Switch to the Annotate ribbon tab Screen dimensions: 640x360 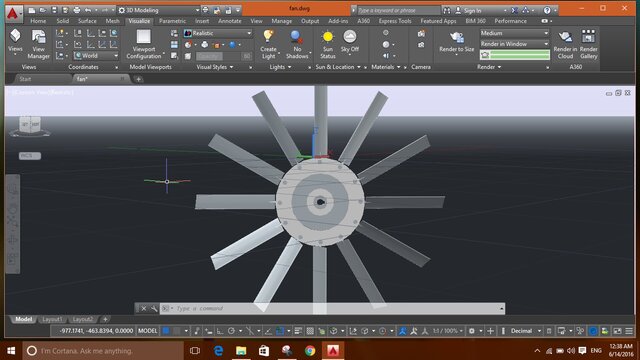point(229,21)
